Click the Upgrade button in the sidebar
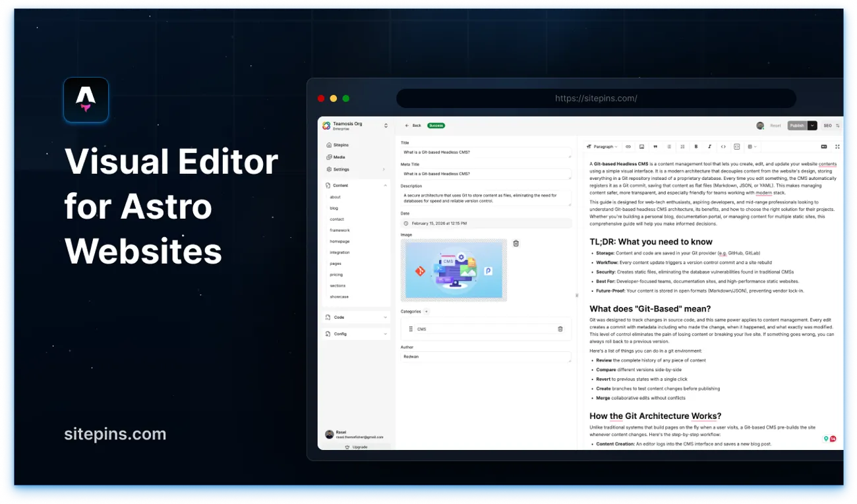This screenshot has height=504, width=857. (355, 447)
